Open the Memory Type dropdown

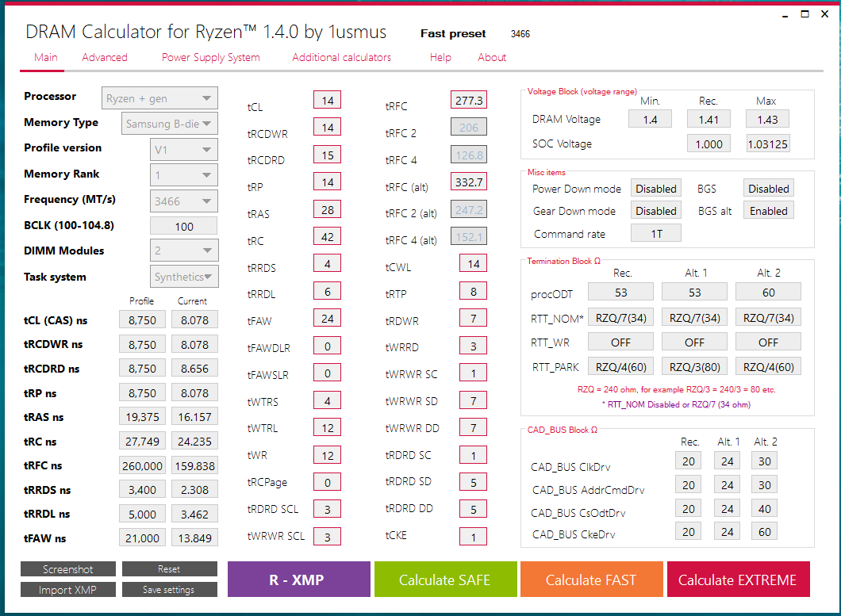click(x=170, y=124)
